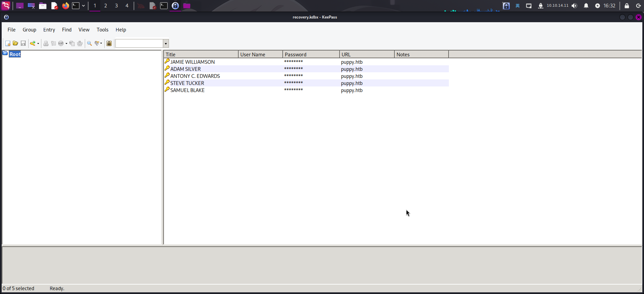Viewport: 644px width, 294px height.
Task: Click the panel clock showing 16:32
Action: tap(609, 6)
